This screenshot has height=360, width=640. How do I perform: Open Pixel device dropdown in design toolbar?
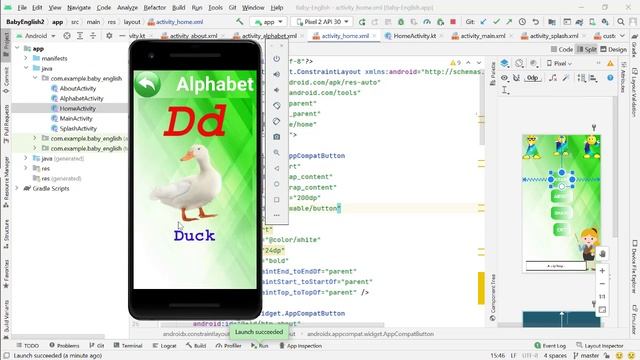pos(559,63)
